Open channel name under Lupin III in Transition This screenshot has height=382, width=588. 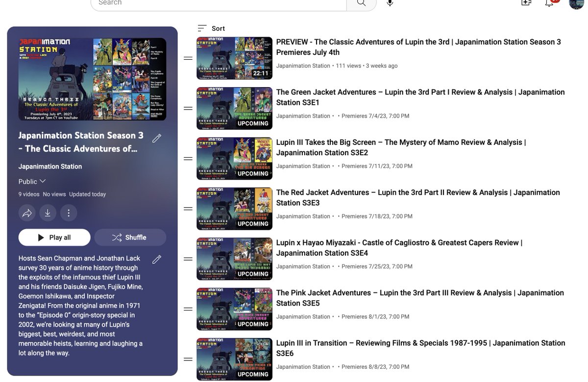pos(303,367)
